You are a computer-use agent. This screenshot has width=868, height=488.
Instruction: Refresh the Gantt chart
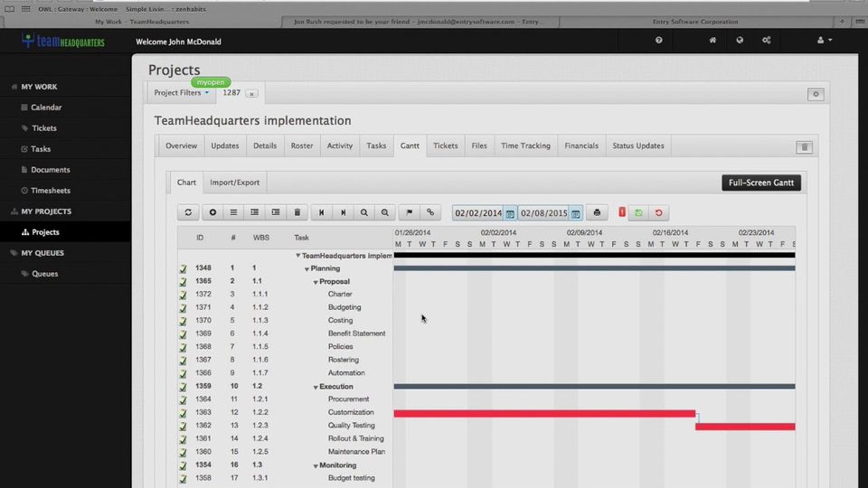pos(188,212)
